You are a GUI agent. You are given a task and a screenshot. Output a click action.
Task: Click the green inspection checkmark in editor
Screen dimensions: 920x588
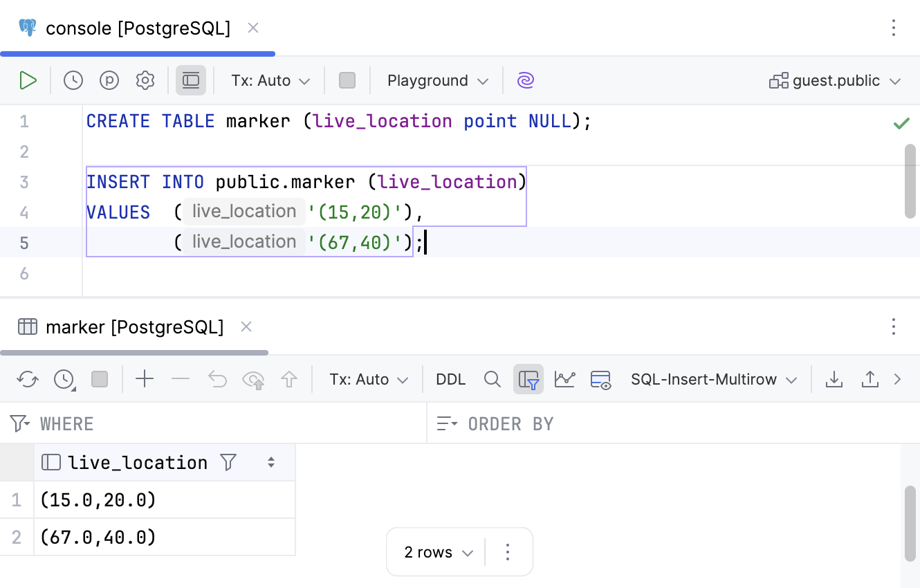pyautogui.click(x=901, y=123)
